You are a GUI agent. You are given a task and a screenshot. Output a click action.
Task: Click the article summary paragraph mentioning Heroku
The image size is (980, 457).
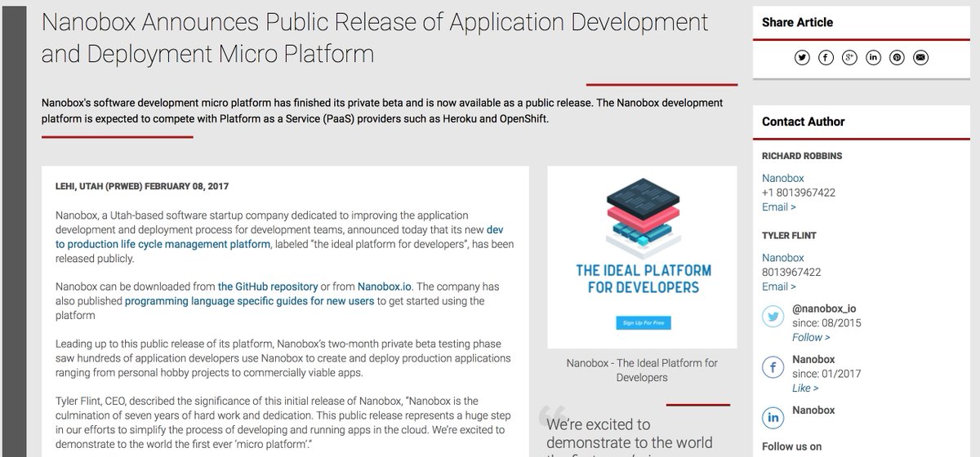381,111
